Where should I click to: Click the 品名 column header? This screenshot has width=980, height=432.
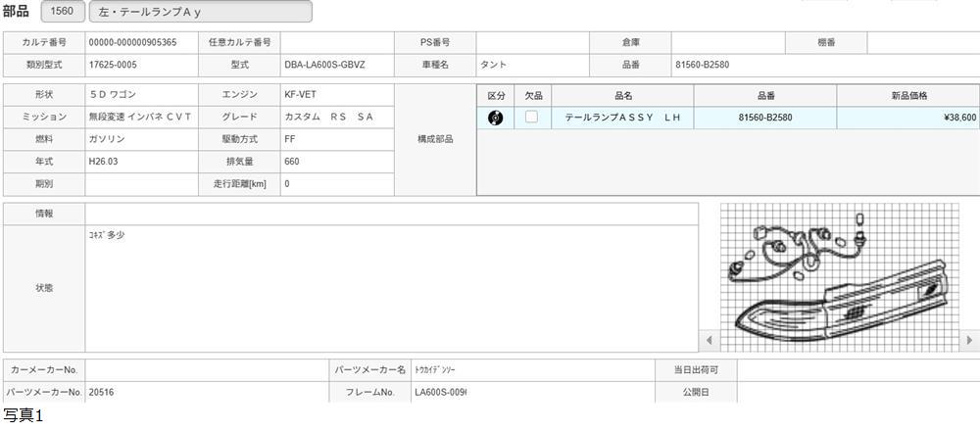(x=622, y=95)
